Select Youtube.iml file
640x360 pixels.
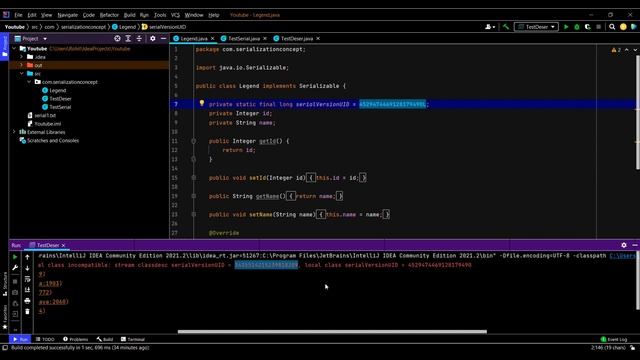point(44,124)
